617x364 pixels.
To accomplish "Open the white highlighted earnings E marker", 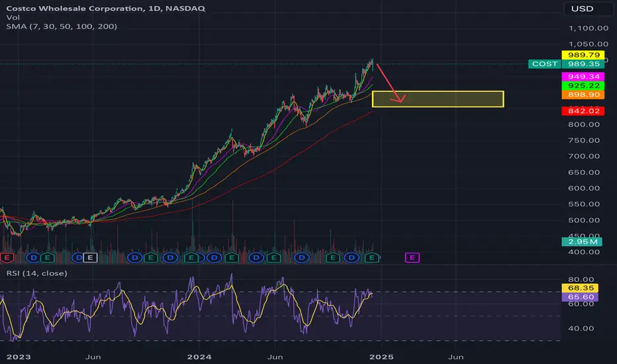I will pyautogui.click(x=90, y=257).
